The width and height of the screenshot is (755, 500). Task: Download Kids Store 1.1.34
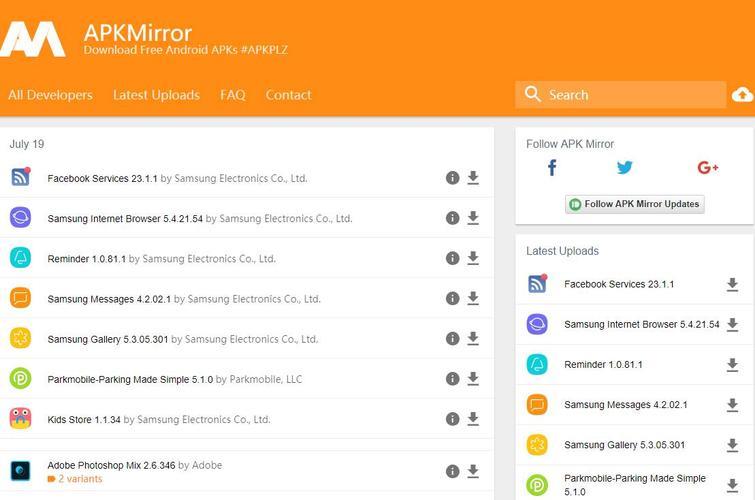[x=473, y=419]
